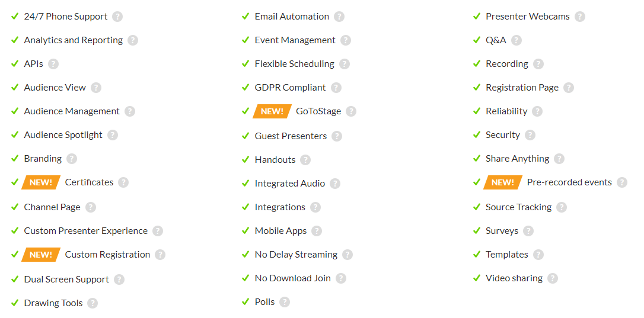Open the help icon beside Polls
This screenshot has height=318, width=644.
[285, 302]
